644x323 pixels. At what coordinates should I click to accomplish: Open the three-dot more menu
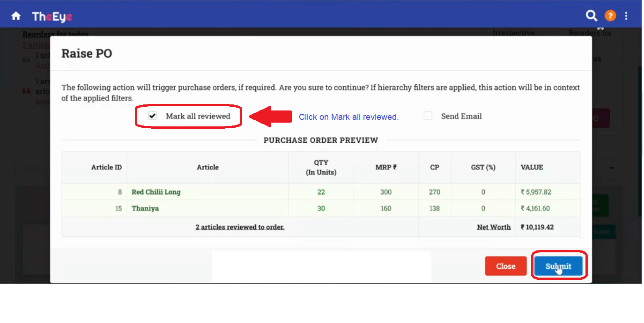click(626, 16)
